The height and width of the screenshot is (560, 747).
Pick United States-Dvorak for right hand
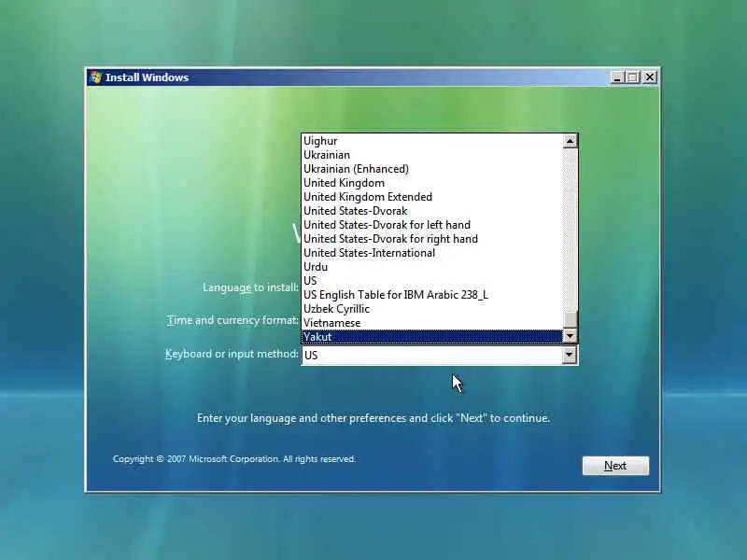[431, 239]
